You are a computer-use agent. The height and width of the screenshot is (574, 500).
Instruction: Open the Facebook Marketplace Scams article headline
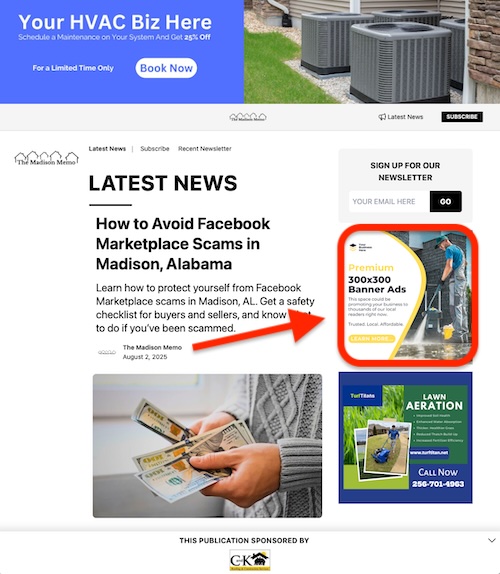click(x=183, y=244)
